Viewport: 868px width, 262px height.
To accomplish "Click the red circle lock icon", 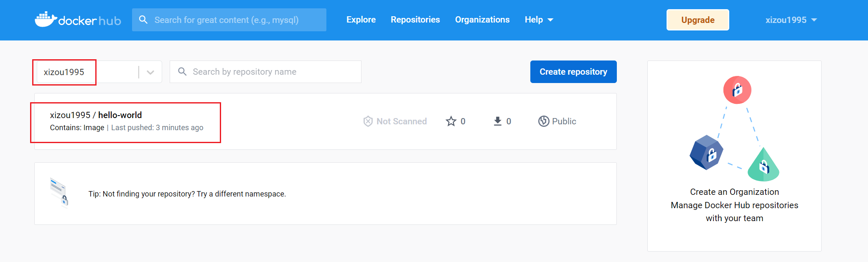I will [737, 90].
